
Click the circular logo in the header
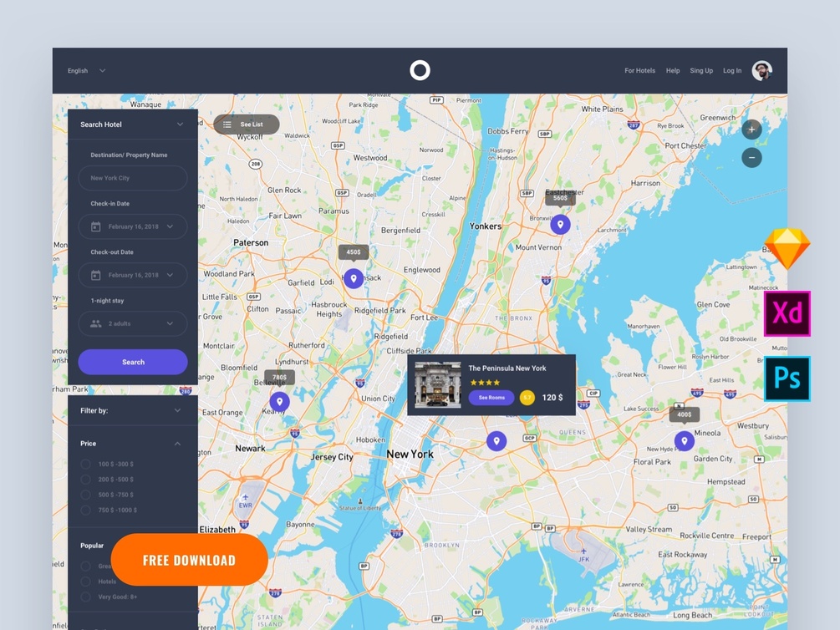tap(420, 70)
